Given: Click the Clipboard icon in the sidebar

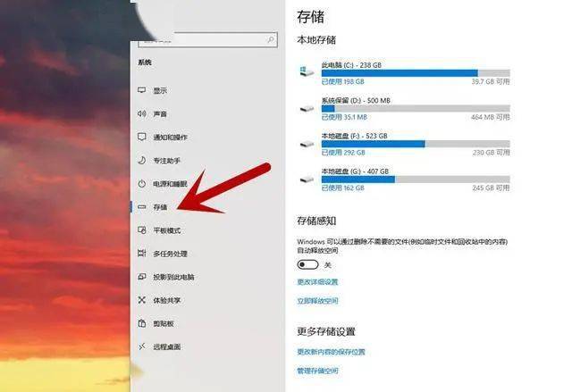Looking at the screenshot, I should 142,323.
